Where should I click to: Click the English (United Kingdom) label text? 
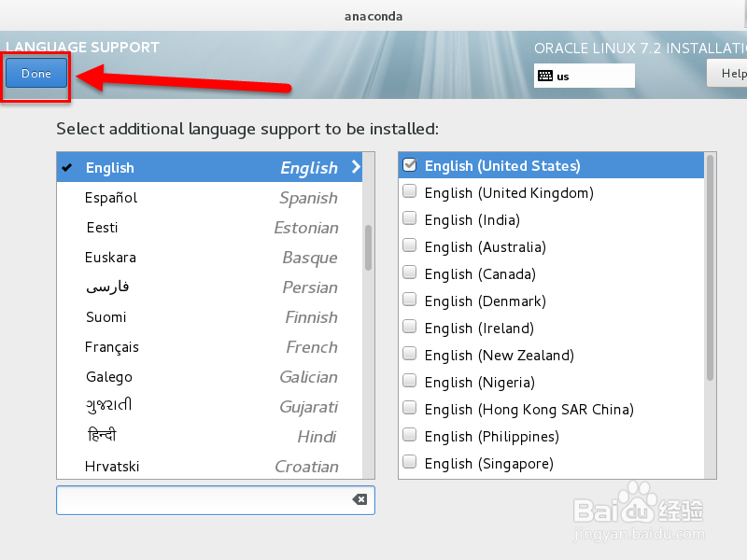509,193
